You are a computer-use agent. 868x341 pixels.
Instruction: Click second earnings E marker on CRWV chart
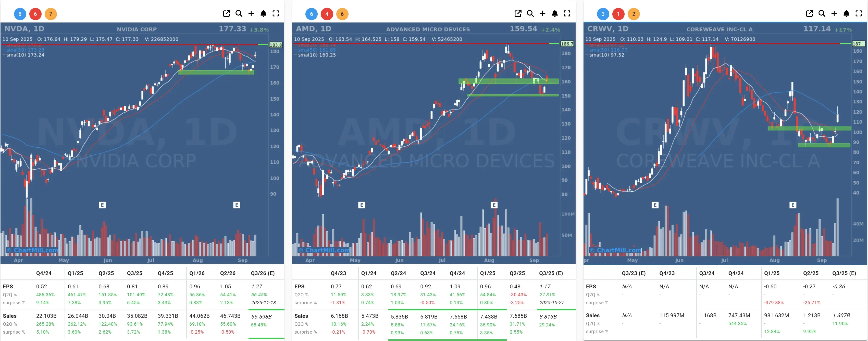tap(793, 205)
